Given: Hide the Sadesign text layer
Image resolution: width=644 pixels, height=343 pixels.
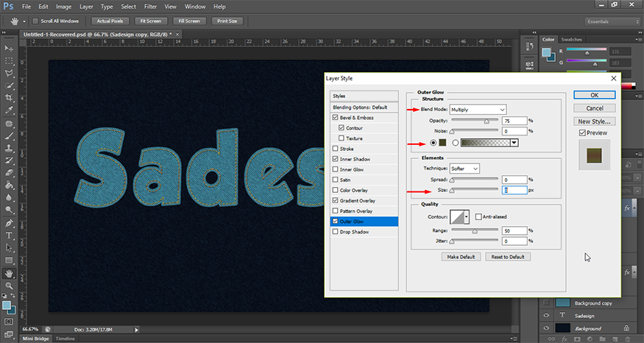Looking at the screenshot, I should coord(546,316).
